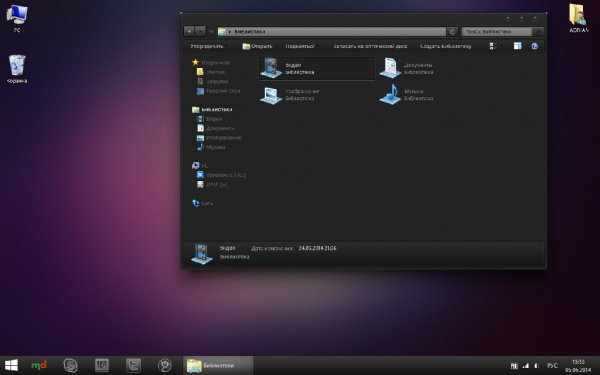The height and width of the screenshot is (375, 600).
Task: Change input language via РУС indicator
Action: coord(552,366)
